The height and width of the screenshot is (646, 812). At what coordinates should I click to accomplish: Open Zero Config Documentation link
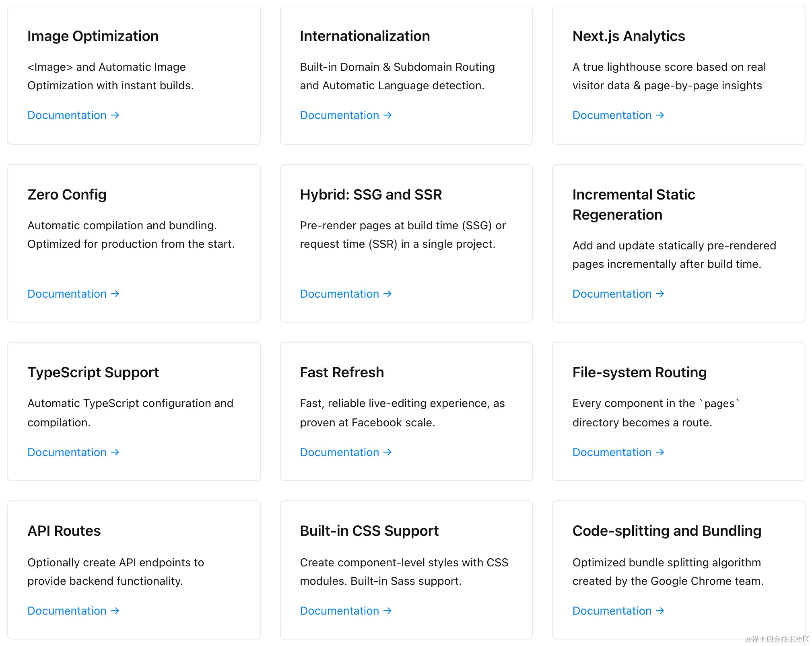point(67,294)
